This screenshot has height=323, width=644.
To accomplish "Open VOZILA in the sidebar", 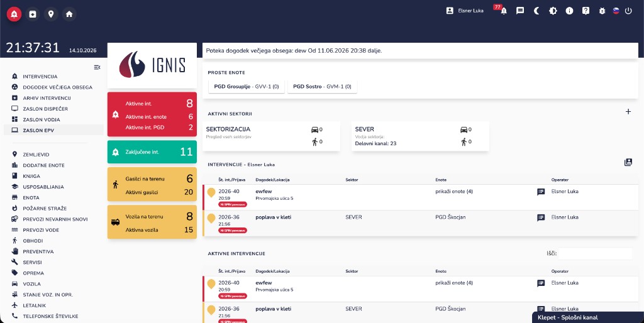I will click(x=53, y=283).
